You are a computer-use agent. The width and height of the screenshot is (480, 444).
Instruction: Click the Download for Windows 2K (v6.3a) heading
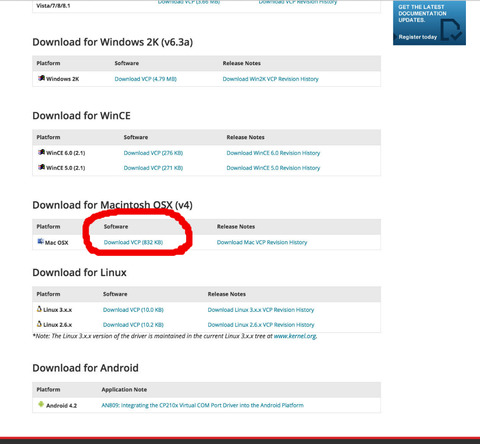[113, 42]
